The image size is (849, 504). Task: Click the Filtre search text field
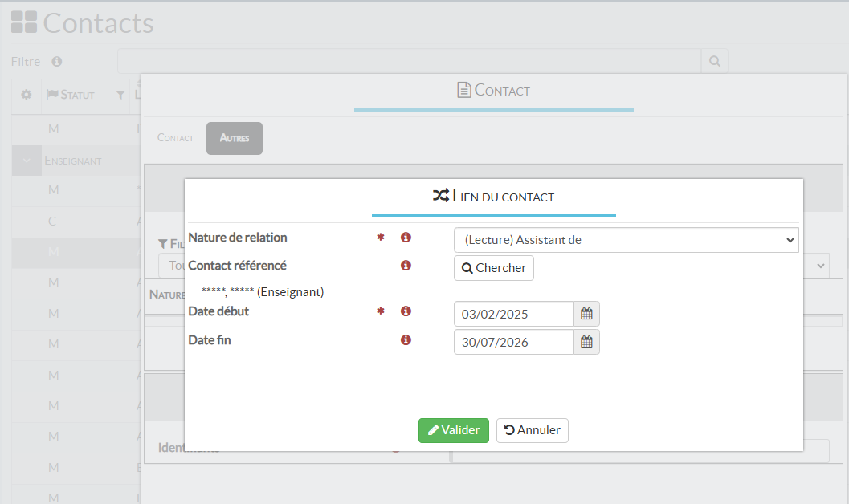click(x=409, y=61)
